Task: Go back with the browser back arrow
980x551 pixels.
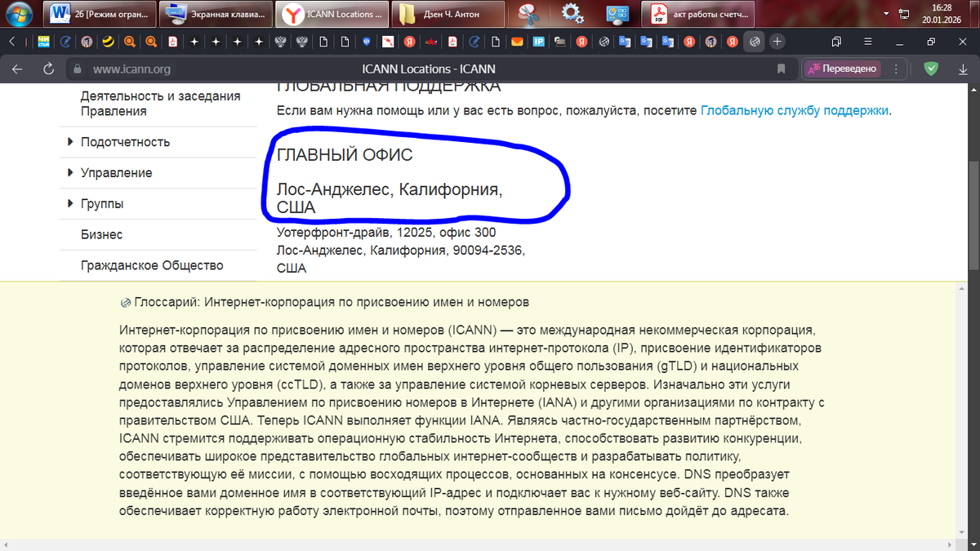Action: [x=17, y=69]
